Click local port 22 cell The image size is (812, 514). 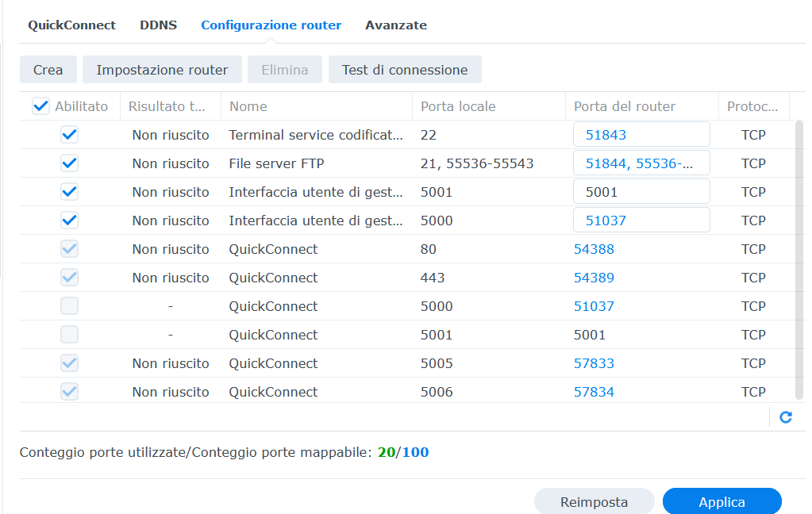[x=429, y=135]
